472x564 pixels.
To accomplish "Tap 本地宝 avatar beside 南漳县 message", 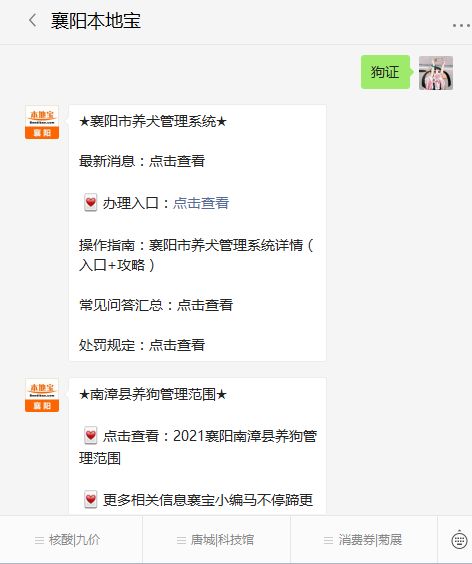I will [x=42, y=395].
